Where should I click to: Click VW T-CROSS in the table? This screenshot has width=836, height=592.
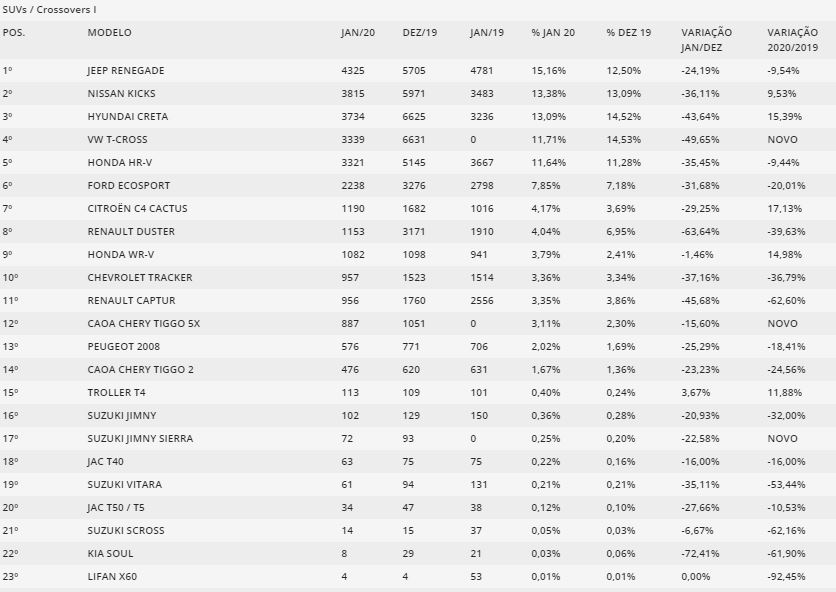[117, 139]
